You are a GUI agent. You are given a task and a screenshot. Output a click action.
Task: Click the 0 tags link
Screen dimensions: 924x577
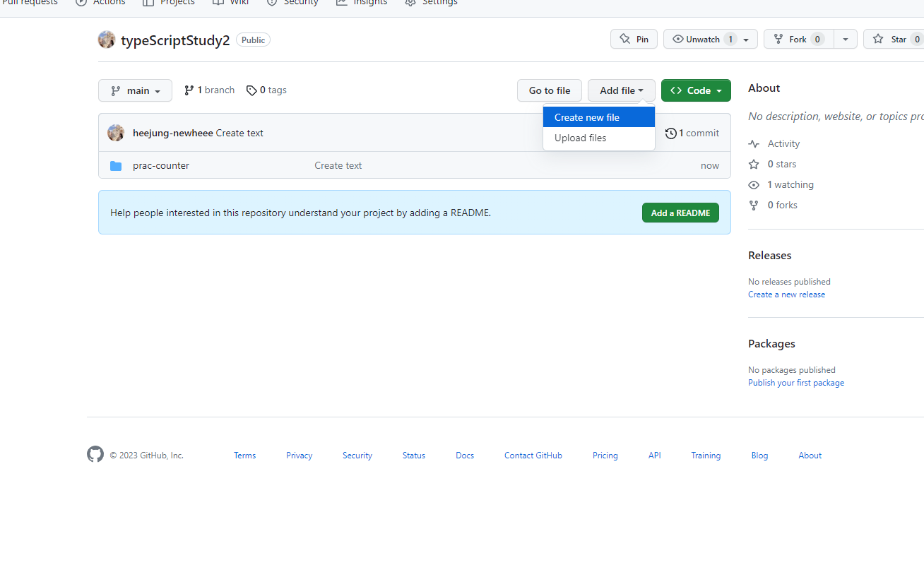pos(266,90)
